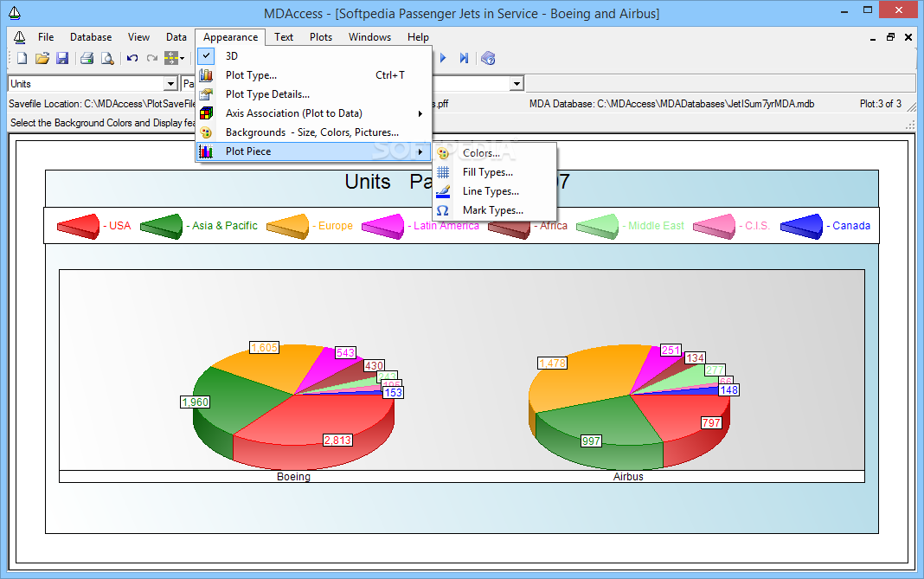This screenshot has width=924, height=579.
Task: Save using the floppy disk icon
Action: [x=62, y=58]
